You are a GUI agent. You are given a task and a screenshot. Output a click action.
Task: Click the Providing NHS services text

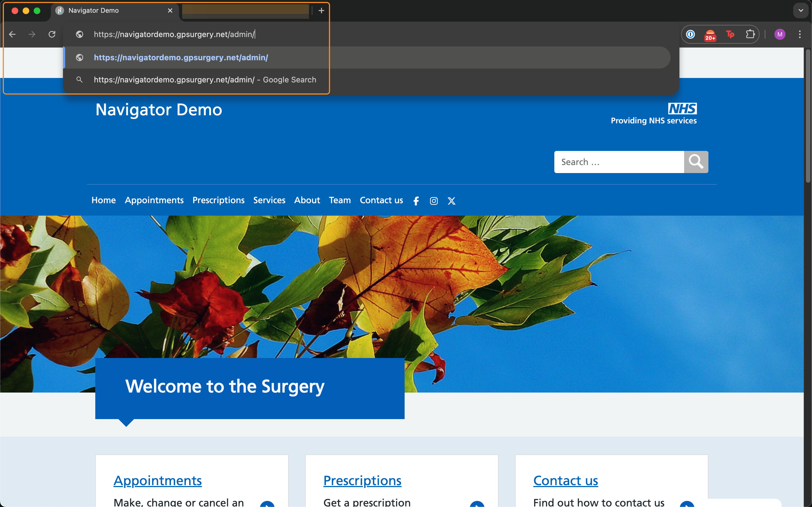point(653,121)
